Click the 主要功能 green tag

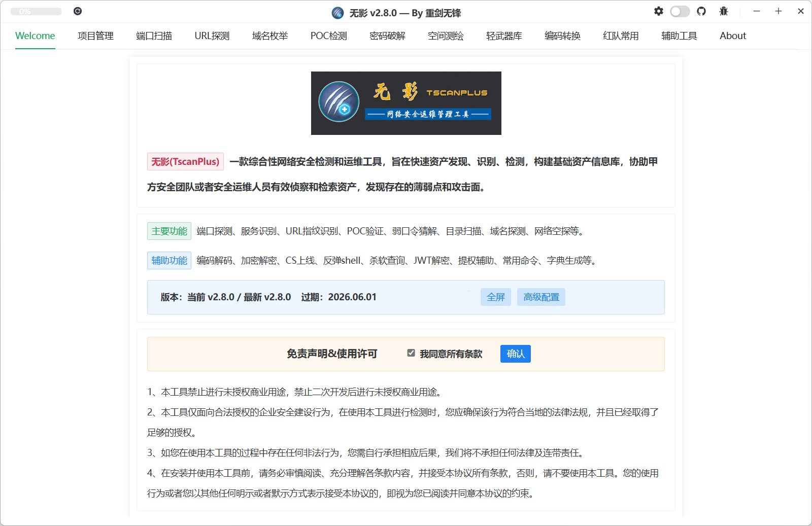click(x=169, y=231)
